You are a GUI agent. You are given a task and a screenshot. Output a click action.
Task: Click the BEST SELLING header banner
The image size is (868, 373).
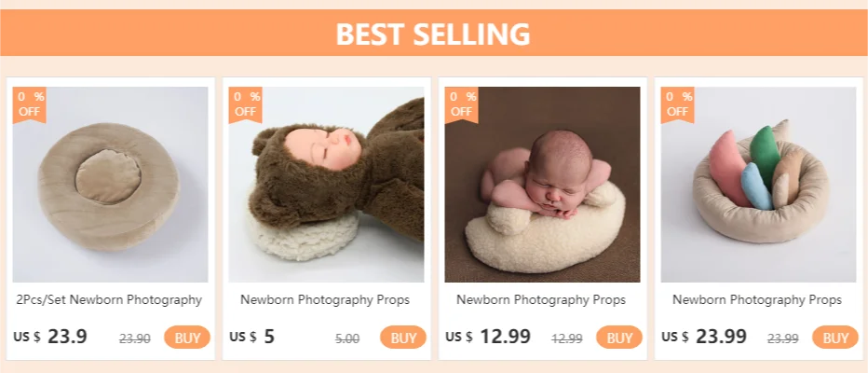(x=434, y=35)
